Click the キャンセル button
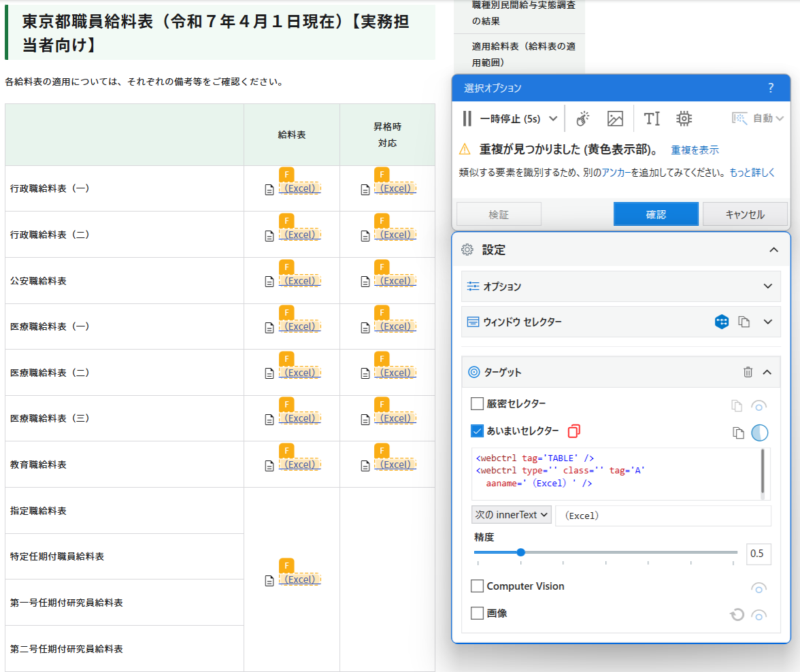The height and width of the screenshot is (672, 800). coord(745,214)
